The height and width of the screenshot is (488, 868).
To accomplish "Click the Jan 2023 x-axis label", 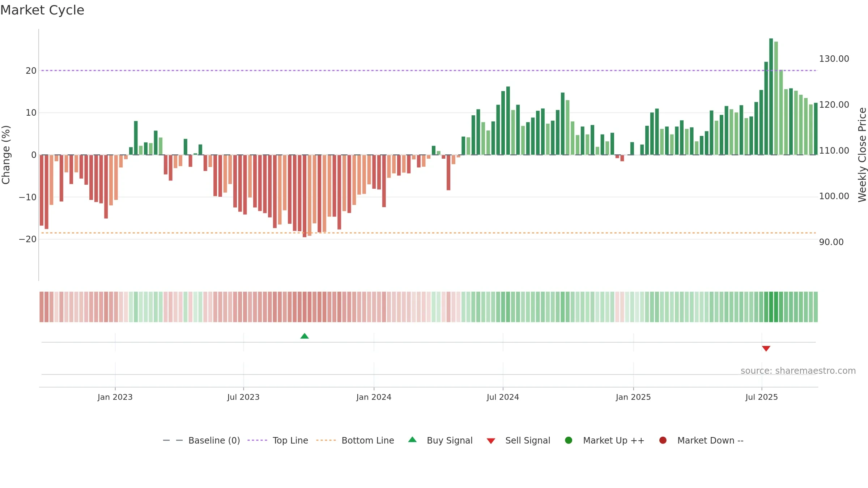I will pyautogui.click(x=115, y=397).
